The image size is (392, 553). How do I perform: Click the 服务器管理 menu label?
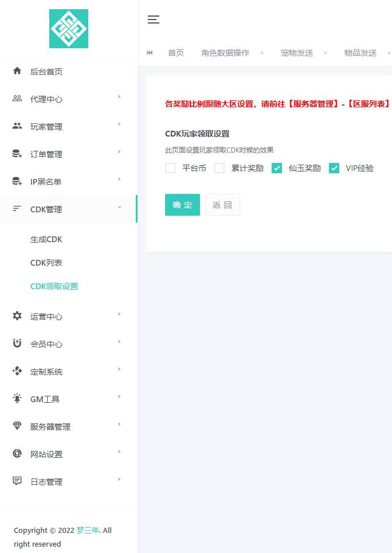point(50,427)
